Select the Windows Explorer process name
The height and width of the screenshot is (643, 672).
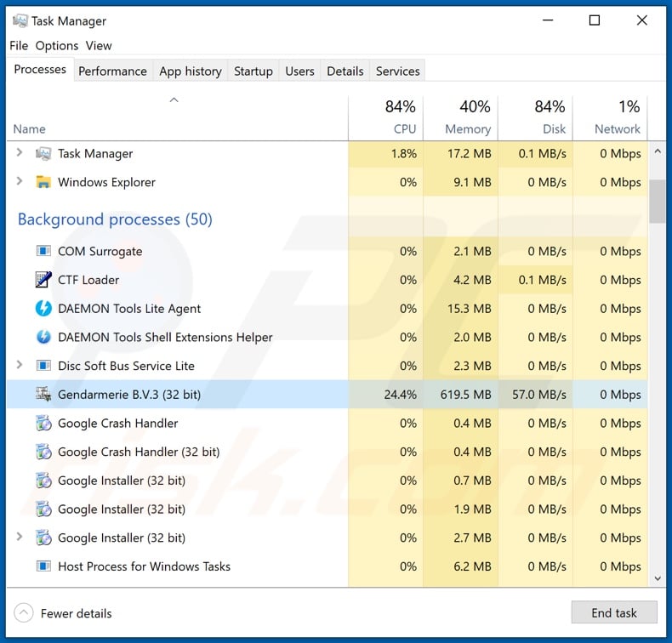(106, 182)
